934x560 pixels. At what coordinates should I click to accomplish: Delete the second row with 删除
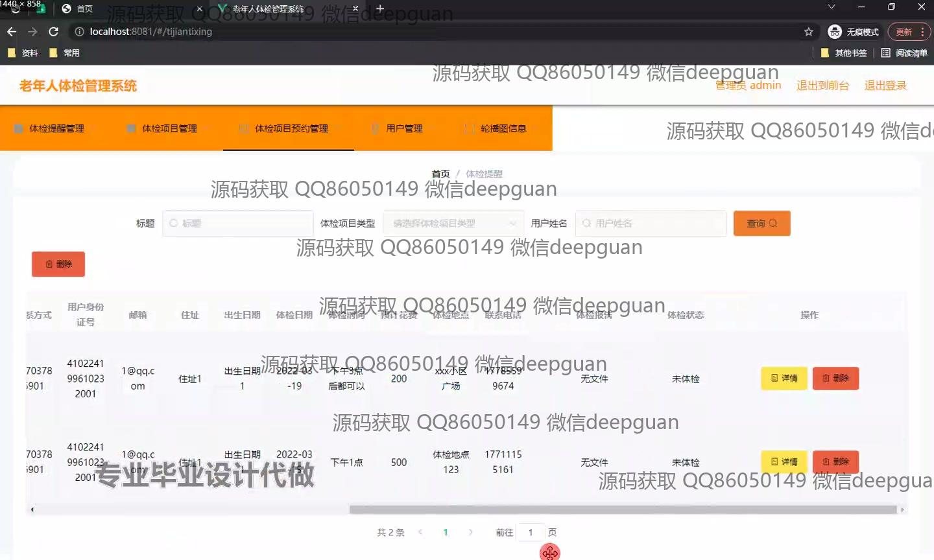click(835, 462)
